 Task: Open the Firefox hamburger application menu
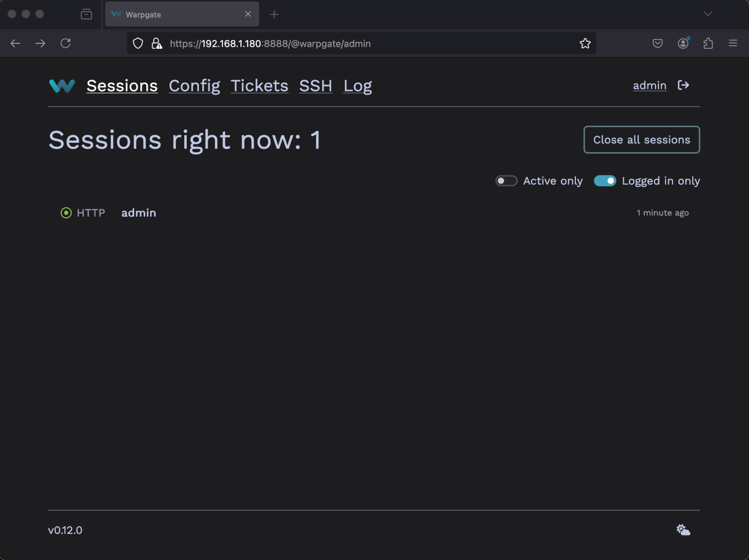tap(733, 43)
